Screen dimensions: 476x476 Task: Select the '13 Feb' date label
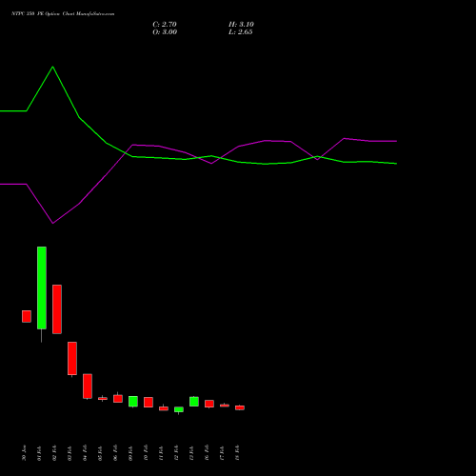(x=191, y=452)
